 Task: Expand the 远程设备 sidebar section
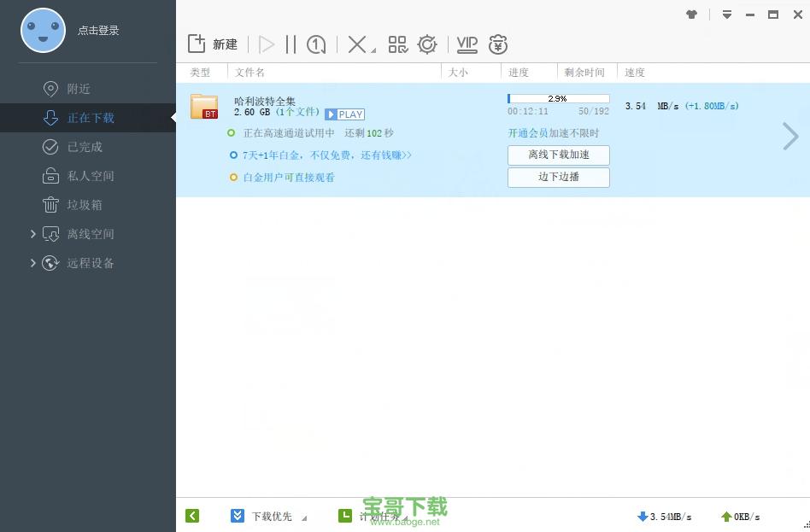[33, 262]
